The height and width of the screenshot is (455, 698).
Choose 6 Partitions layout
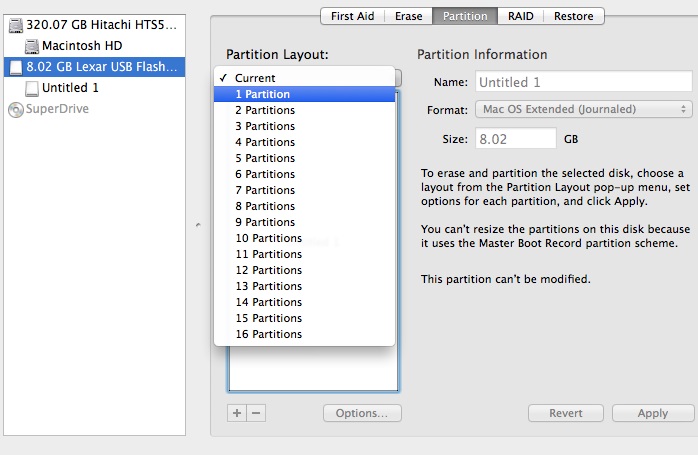click(x=304, y=174)
